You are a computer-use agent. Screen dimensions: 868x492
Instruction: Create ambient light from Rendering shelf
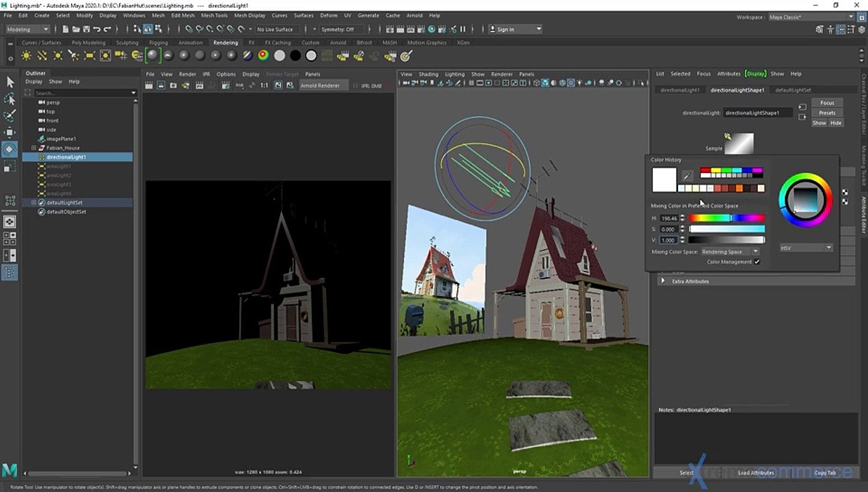point(27,56)
